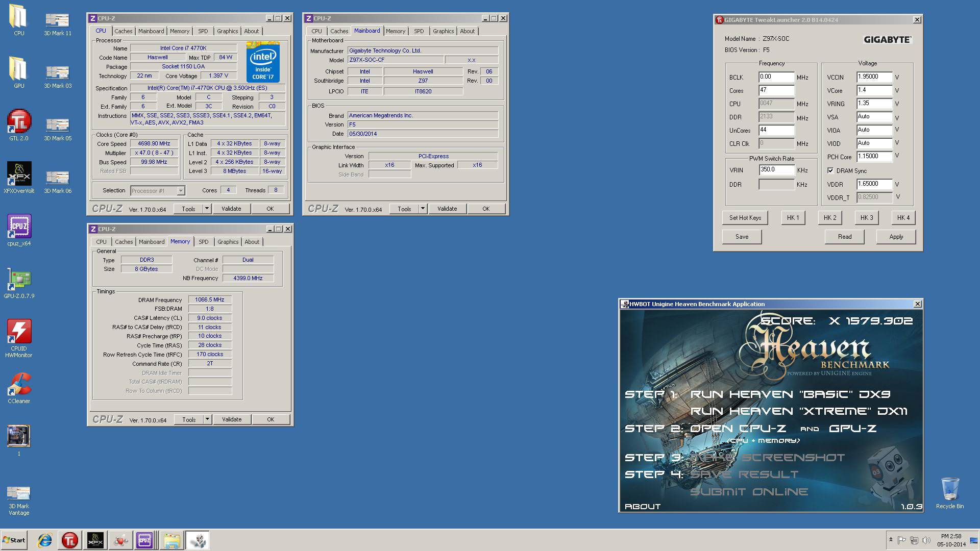Open Windows Explorer folder taskbar icon
The height and width of the screenshot is (551, 980).
(x=172, y=540)
